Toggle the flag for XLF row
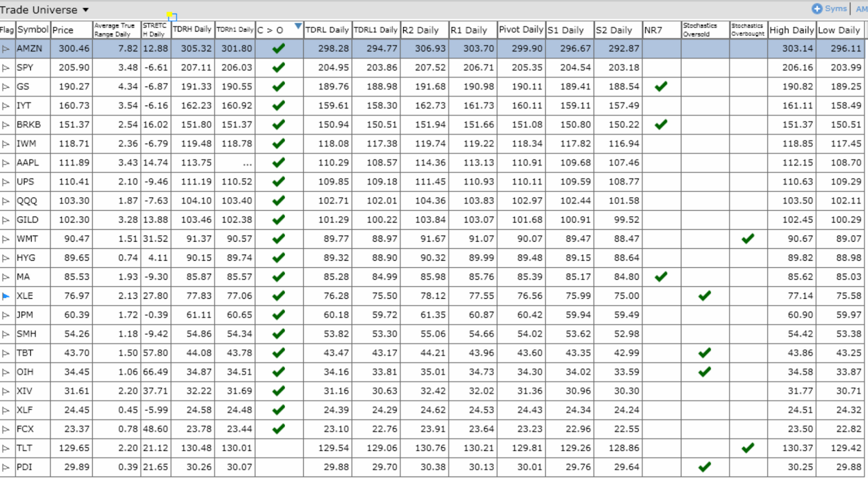The width and height of the screenshot is (868, 478). [6, 410]
